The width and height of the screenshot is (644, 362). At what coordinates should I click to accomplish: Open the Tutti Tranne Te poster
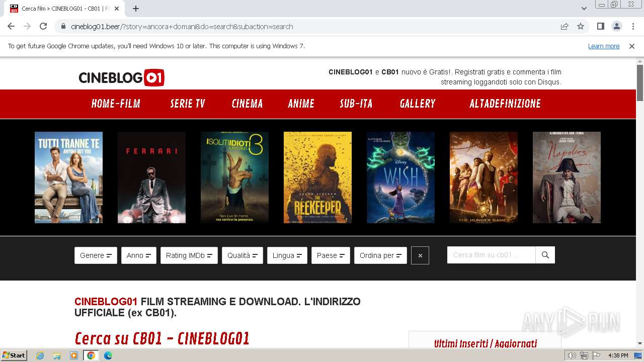click(x=68, y=177)
